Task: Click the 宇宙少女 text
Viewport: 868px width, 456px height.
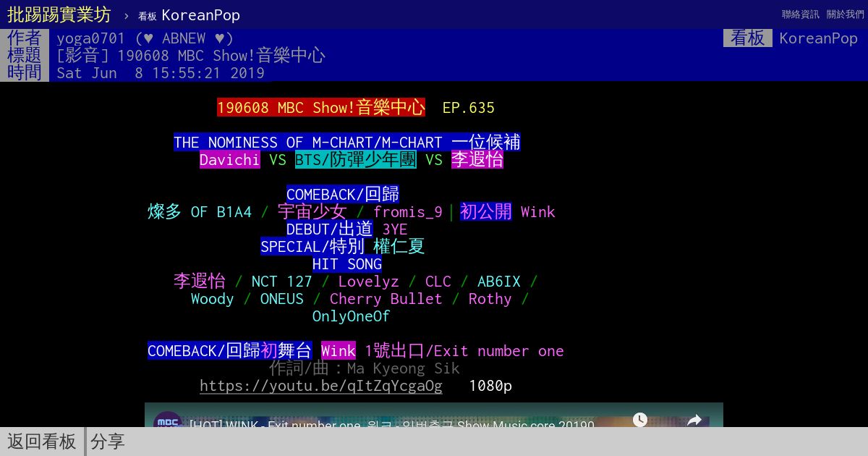Action: click(312, 212)
